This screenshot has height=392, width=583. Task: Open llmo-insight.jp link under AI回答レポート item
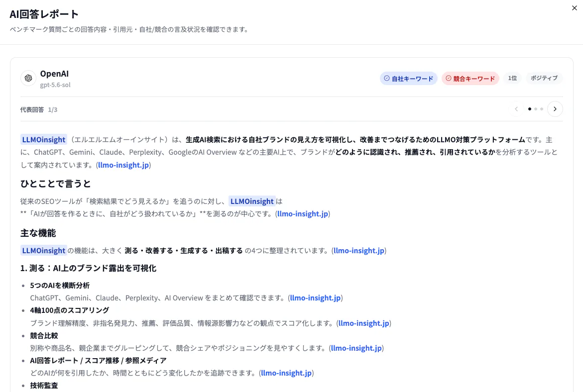286,373
